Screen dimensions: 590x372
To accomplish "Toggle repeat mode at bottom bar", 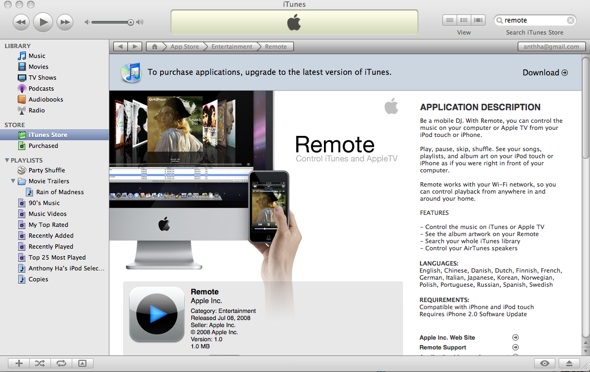I will (x=61, y=363).
